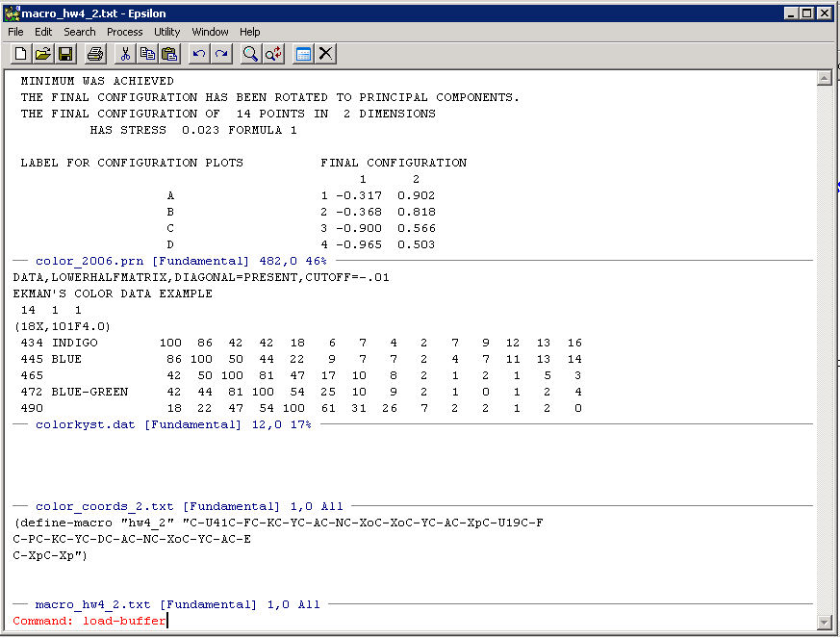The height and width of the screenshot is (638, 840).
Task: Click the buffer list window icon
Action: [x=303, y=54]
